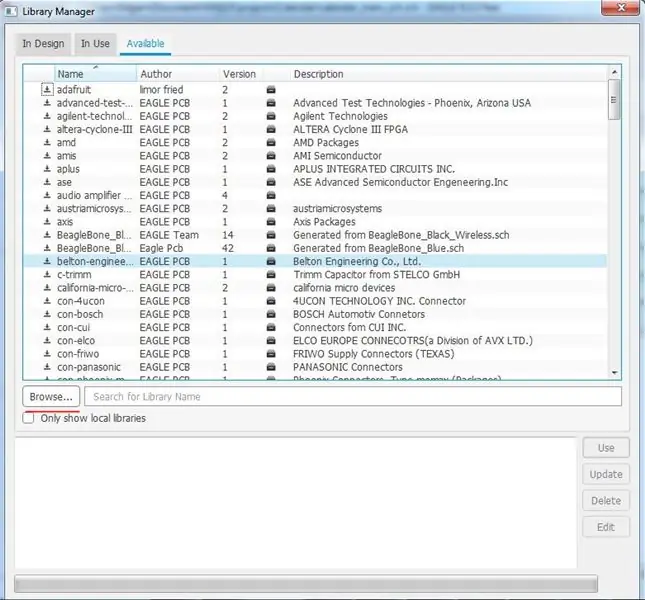This screenshot has height=600, width=645.
Task: Click the Delete button
Action: tap(606, 500)
